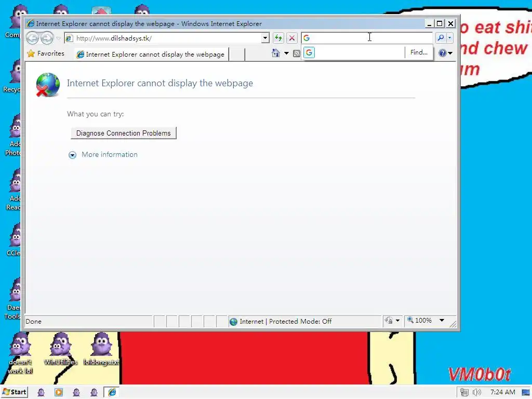Open the recent pages dropdown beside Forward
Image resolution: width=532 pixels, height=399 pixels.
(58, 38)
